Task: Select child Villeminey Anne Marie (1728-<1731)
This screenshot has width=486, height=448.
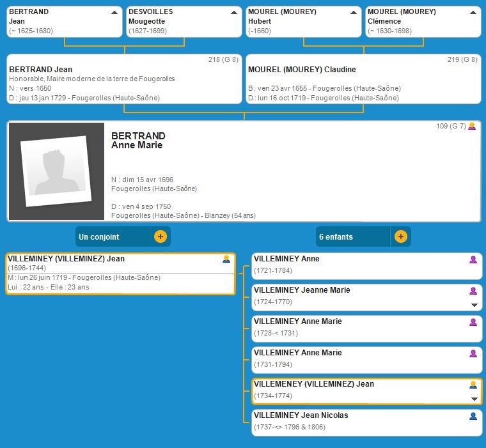Action: tap(298, 321)
